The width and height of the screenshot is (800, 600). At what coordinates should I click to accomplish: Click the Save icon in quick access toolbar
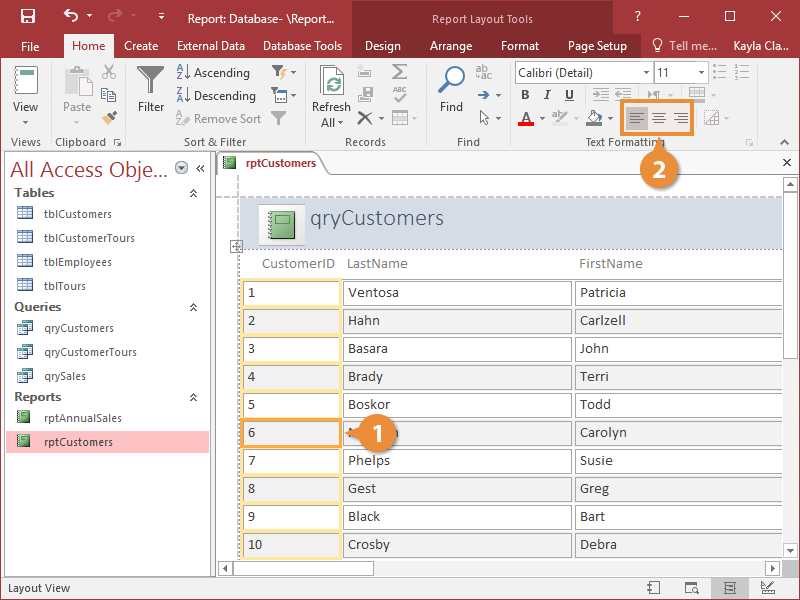[x=28, y=16]
